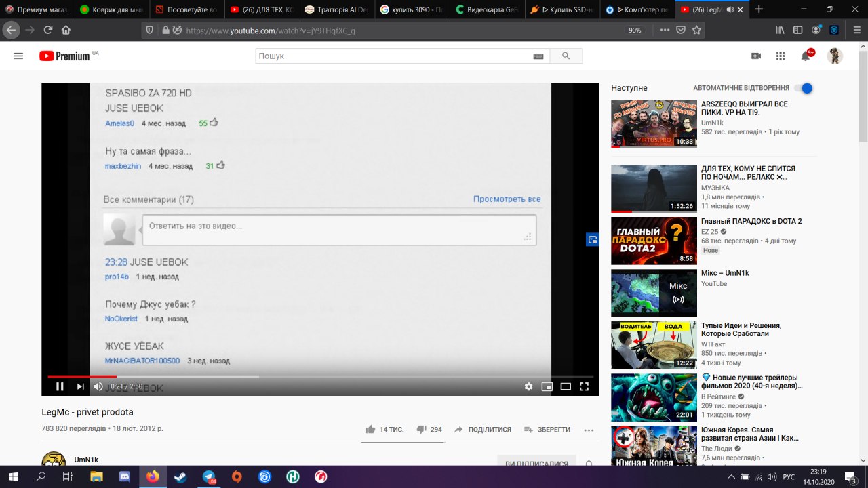
Task: Open the on-screen keyboard in search box
Action: pyautogui.click(x=538, y=56)
